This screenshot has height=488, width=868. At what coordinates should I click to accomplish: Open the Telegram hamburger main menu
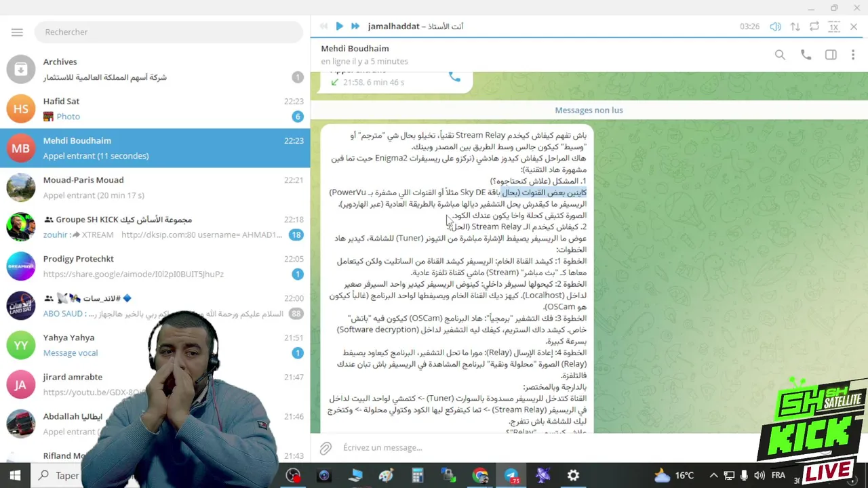click(17, 32)
